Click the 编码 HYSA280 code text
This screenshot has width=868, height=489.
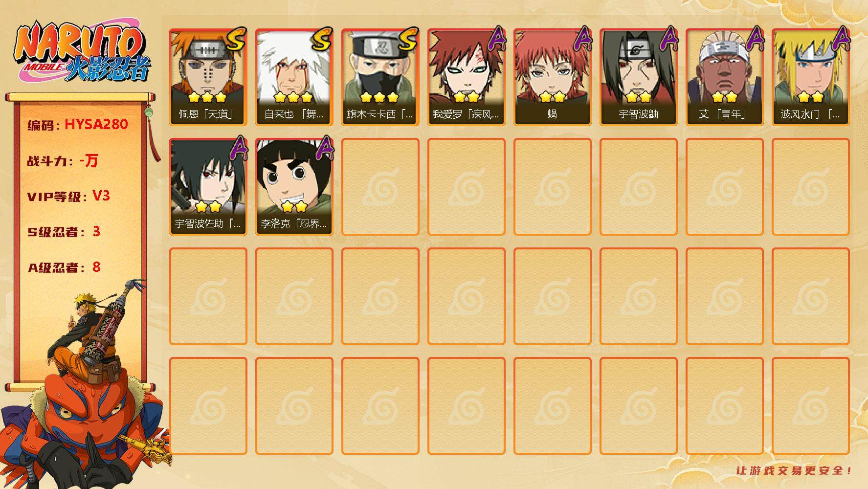pos(78,125)
